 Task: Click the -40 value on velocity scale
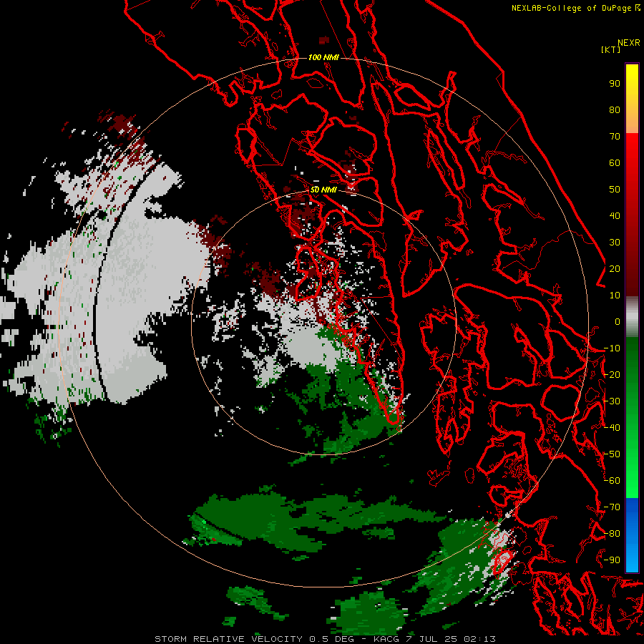[x=612, y=428]
